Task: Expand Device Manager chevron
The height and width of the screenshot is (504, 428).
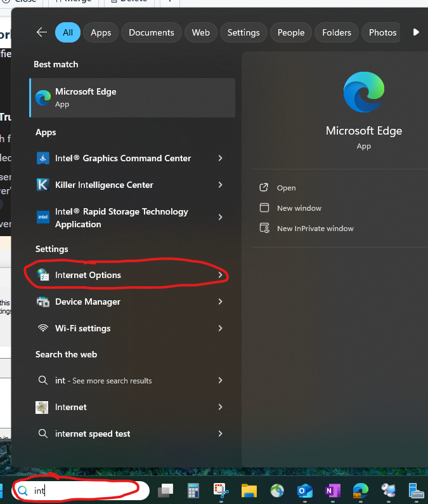Action: 220,302
